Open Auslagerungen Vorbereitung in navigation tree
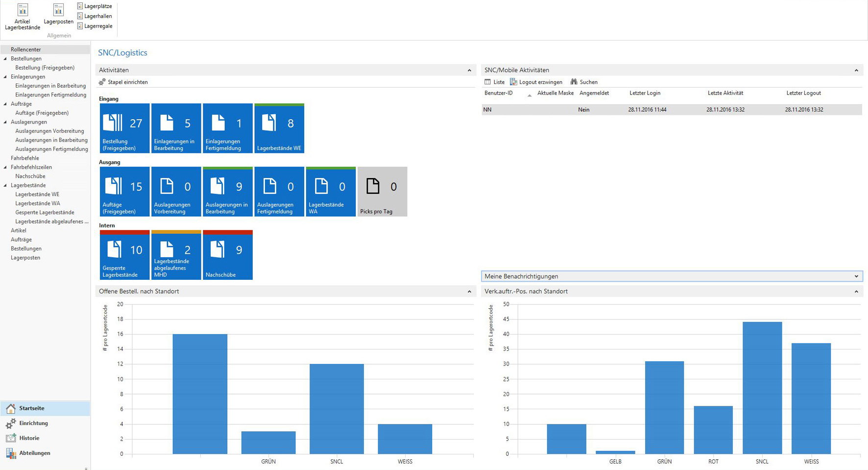868x470 pixels. pos(49,131)
